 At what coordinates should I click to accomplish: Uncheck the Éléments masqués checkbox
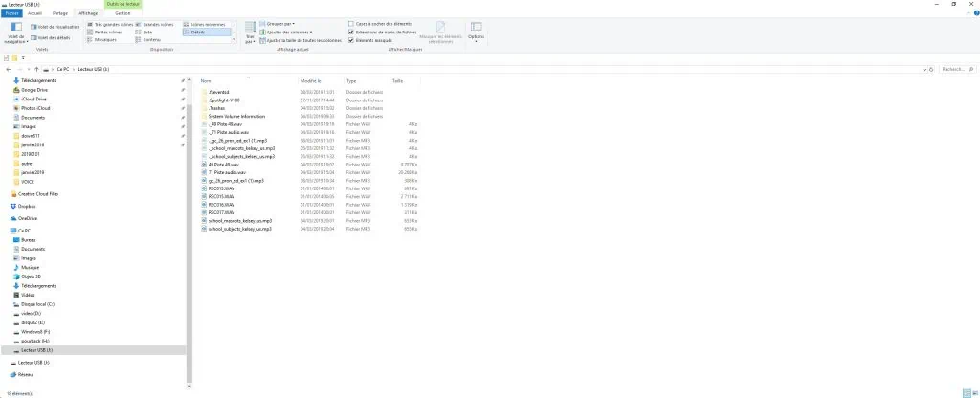pyautogui.click(x=352, y=40)
